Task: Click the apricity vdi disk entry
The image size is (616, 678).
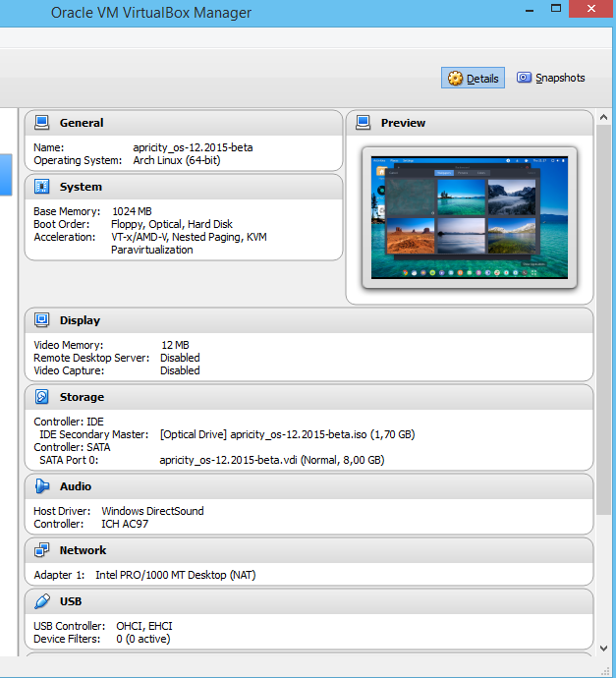Action: coord(272,460)
